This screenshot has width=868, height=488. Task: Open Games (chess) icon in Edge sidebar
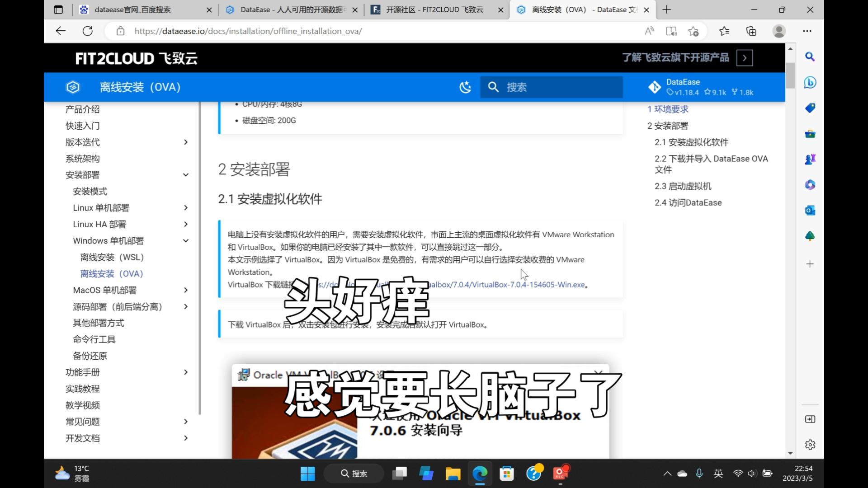coord(810,159)
